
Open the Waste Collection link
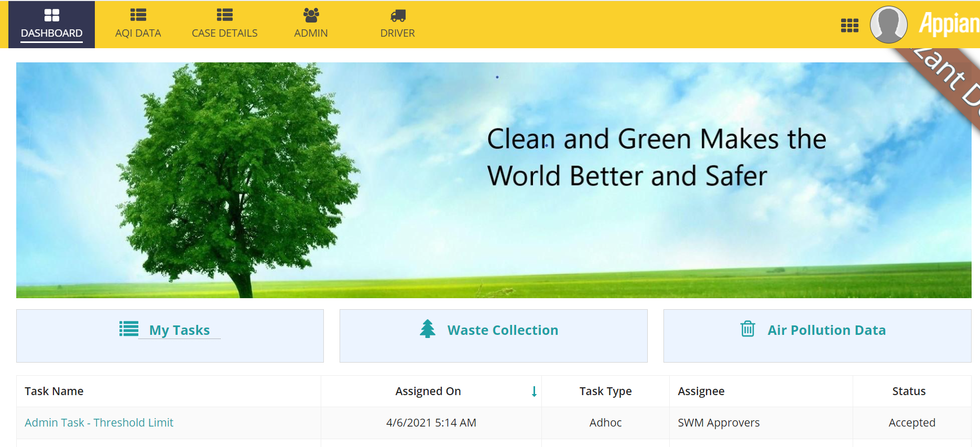[503, 330]
